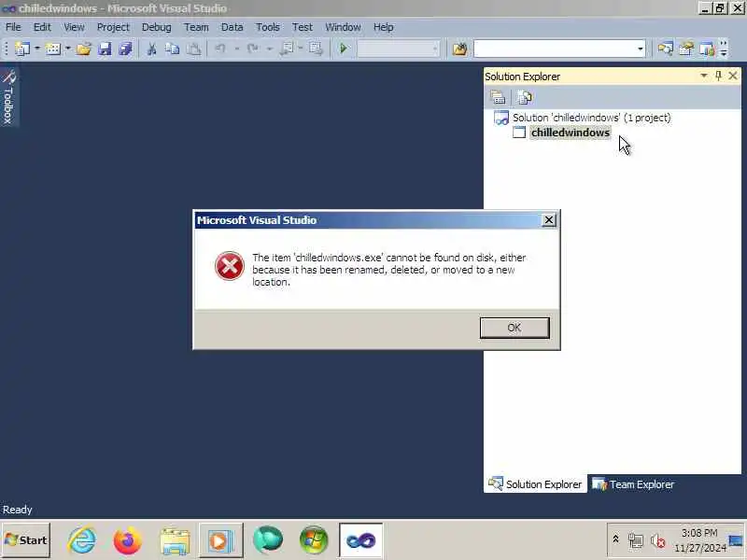This screenshot has width=747, height=560.
Task: Open the File menu
Action: click(13, 27)
